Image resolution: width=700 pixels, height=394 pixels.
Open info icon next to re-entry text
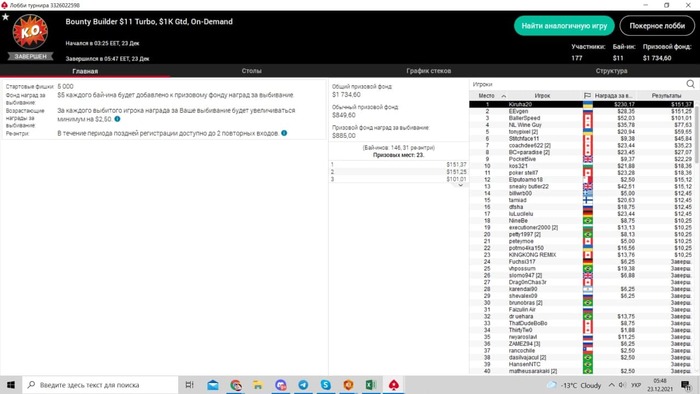[x=284, y=133]
